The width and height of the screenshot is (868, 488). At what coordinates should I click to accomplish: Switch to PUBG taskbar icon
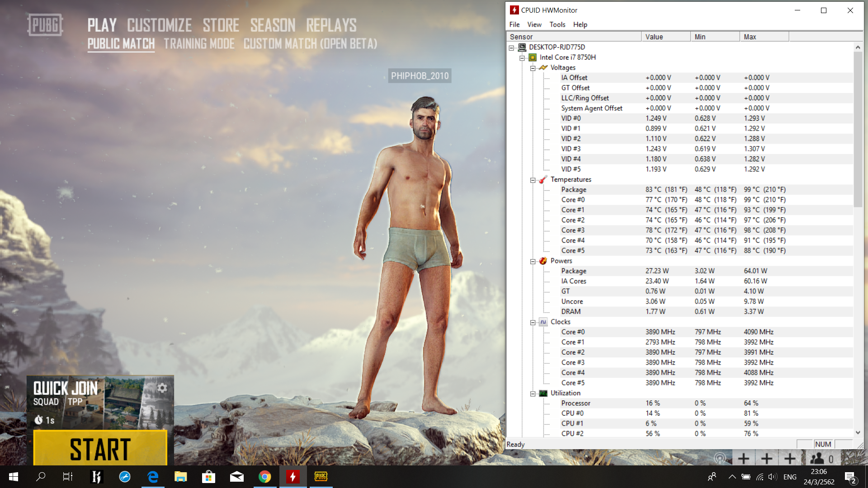(321, 477)
